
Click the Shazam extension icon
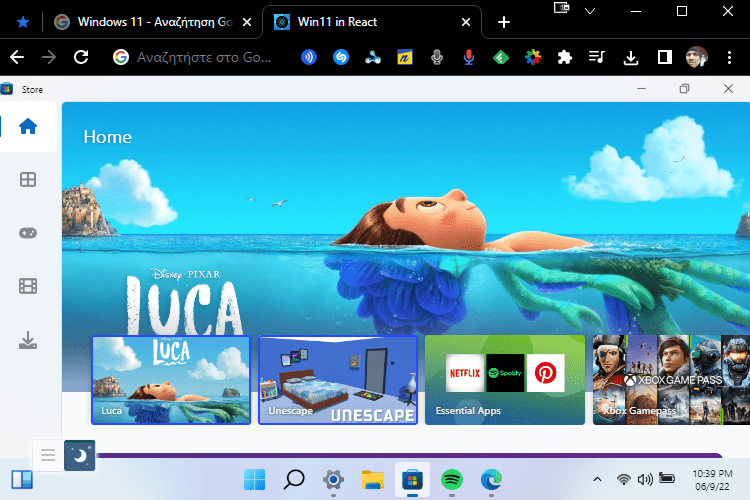[x=341, y=57]
